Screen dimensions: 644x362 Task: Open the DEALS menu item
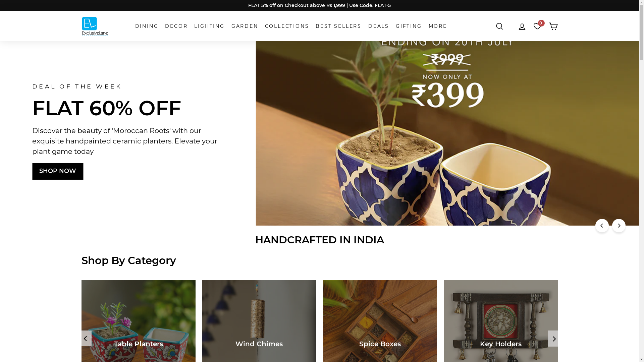coord(378,26)
